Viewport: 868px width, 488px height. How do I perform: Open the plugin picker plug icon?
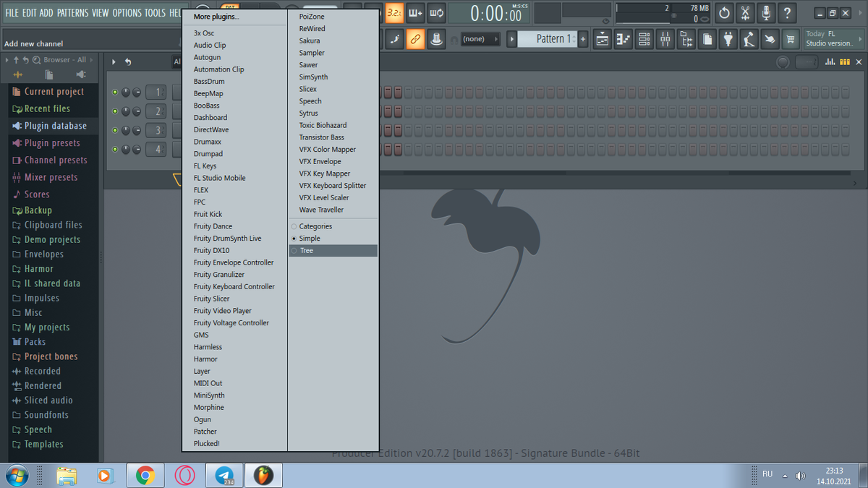click(x=728, y=39)
